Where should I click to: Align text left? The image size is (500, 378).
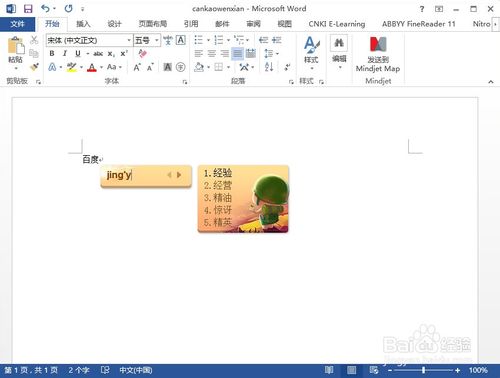(x=199, y=53)
